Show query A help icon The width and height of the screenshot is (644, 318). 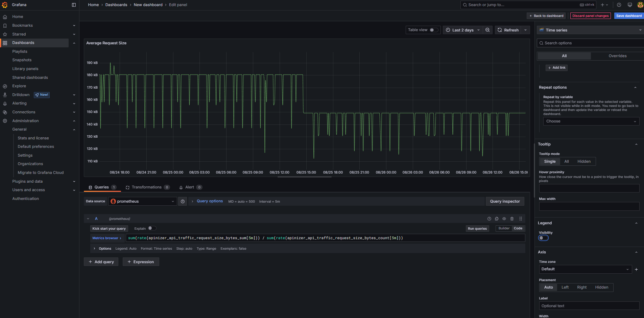(489, 219)
